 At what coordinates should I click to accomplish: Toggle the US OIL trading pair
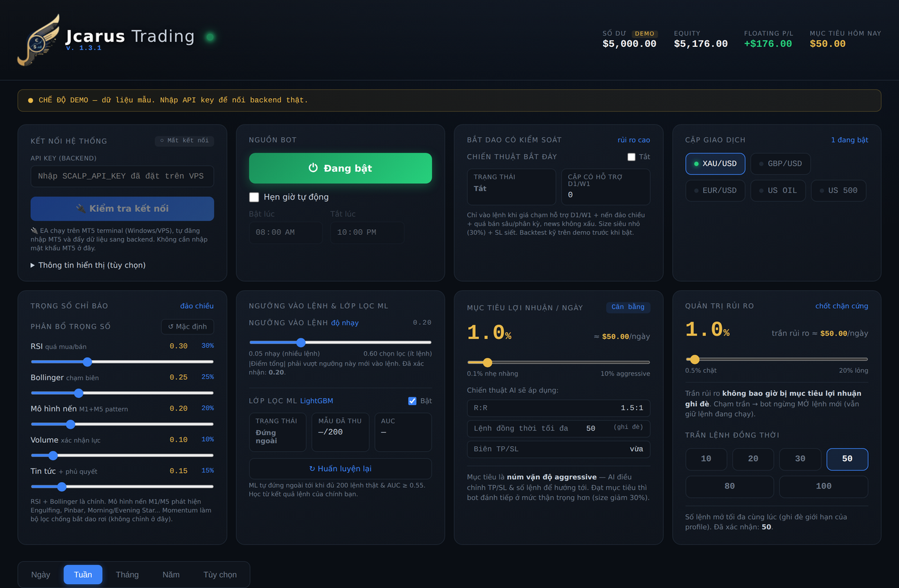pos(778,191)
